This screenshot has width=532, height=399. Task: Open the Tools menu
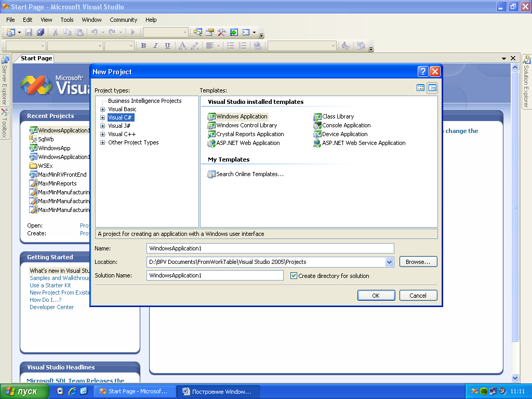click(67, 20)
